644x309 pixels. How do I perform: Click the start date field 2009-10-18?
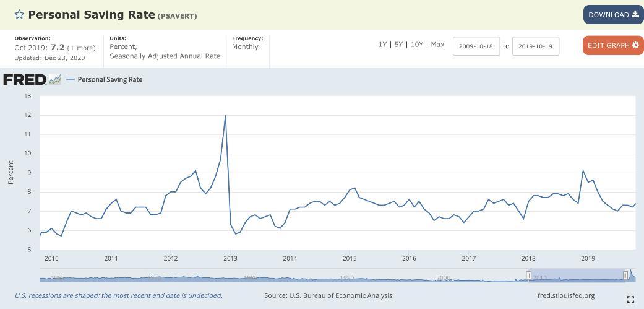click(476, 46)
